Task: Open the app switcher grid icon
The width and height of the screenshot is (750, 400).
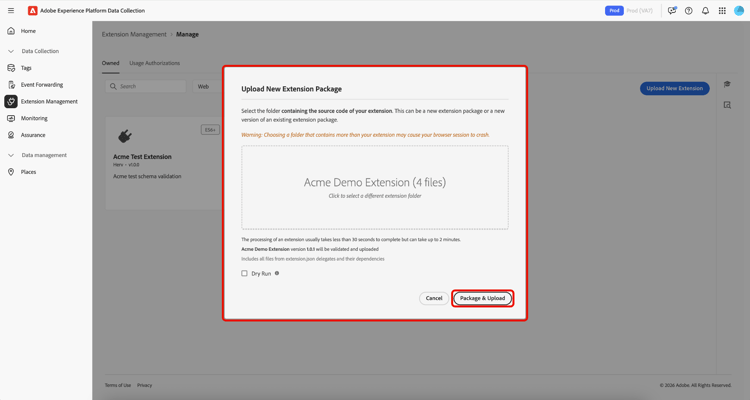Action: pos(722,11)
